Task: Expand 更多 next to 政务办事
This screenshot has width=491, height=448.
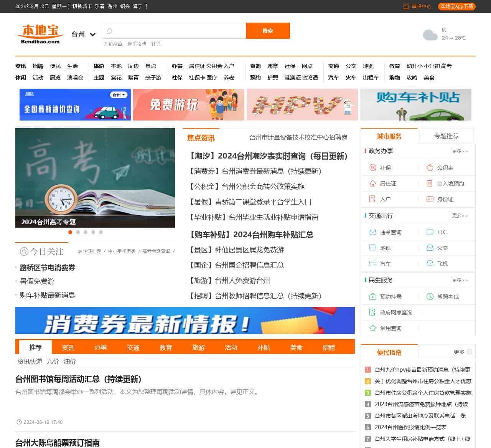Action: coord(460,151)
